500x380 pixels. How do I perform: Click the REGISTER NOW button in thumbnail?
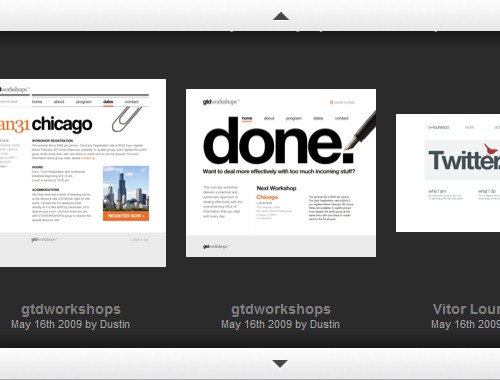(126, 216)
